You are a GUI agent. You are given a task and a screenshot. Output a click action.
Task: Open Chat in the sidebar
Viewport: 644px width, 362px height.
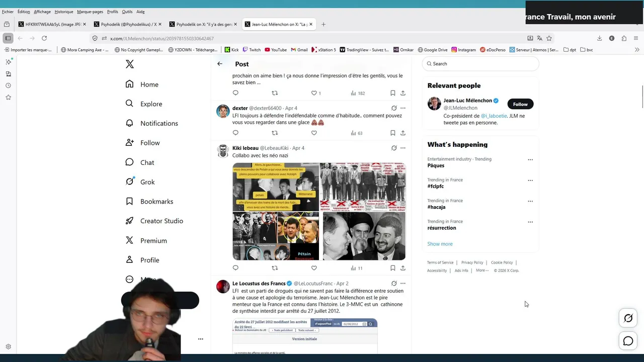pos(140,162)
